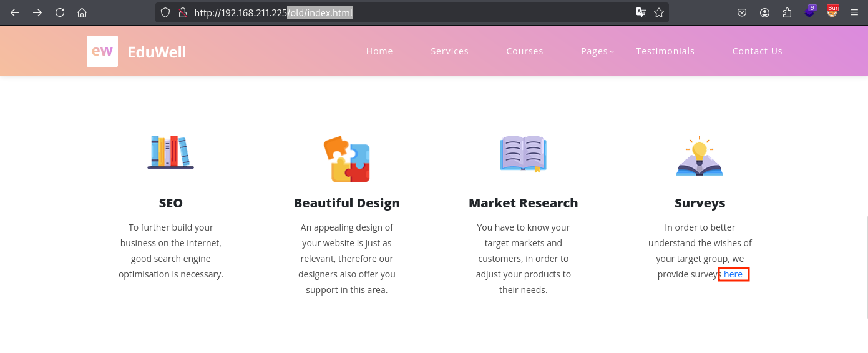Click the Beautiful Design puzzle icon
The height and width of the screenshot is (353, 868).
click(346, 159)
